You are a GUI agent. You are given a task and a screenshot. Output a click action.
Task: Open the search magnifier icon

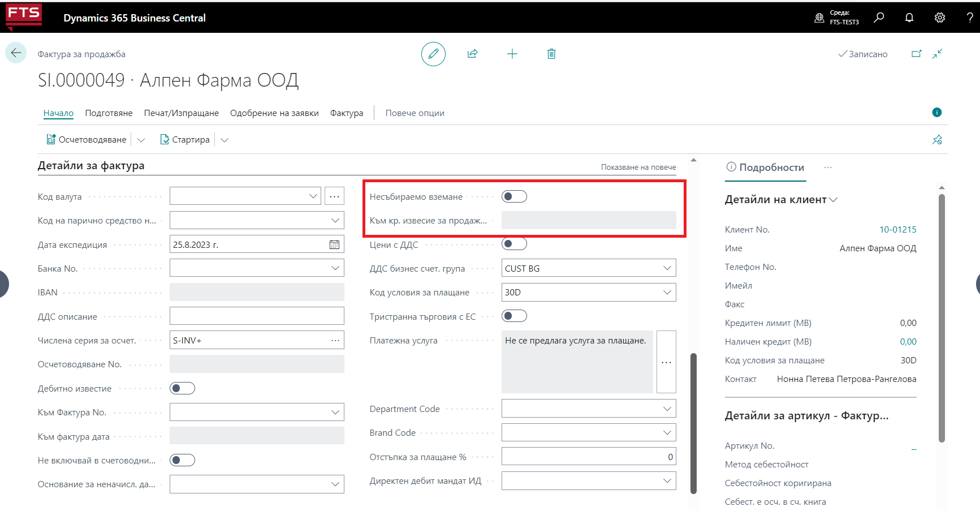[879, 18]
